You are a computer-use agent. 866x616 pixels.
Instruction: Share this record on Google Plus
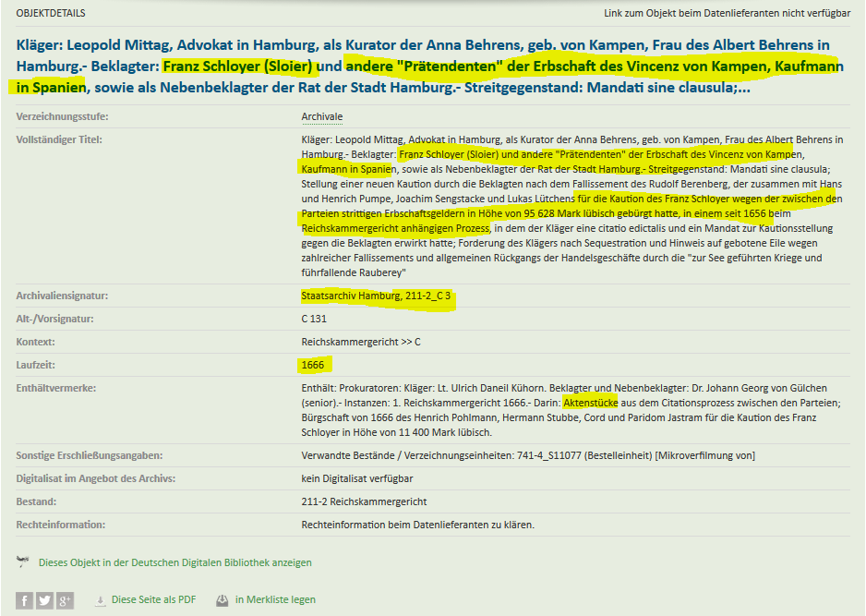pos(65,600)
